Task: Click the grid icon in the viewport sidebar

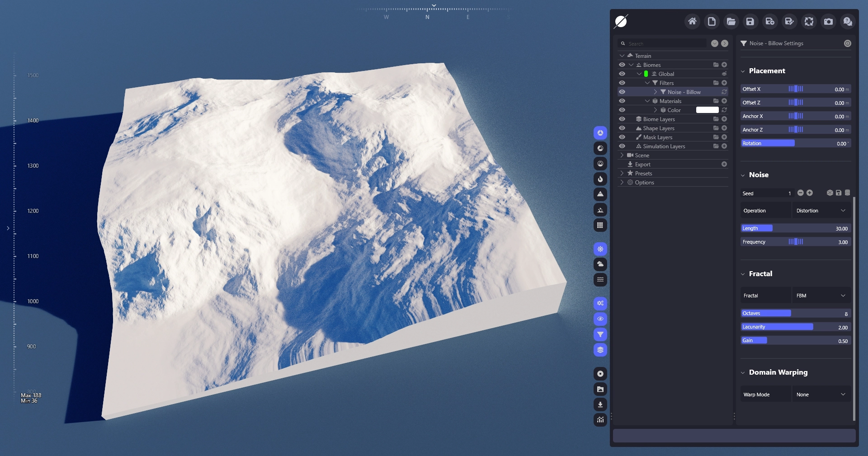Action: (600, 225)
